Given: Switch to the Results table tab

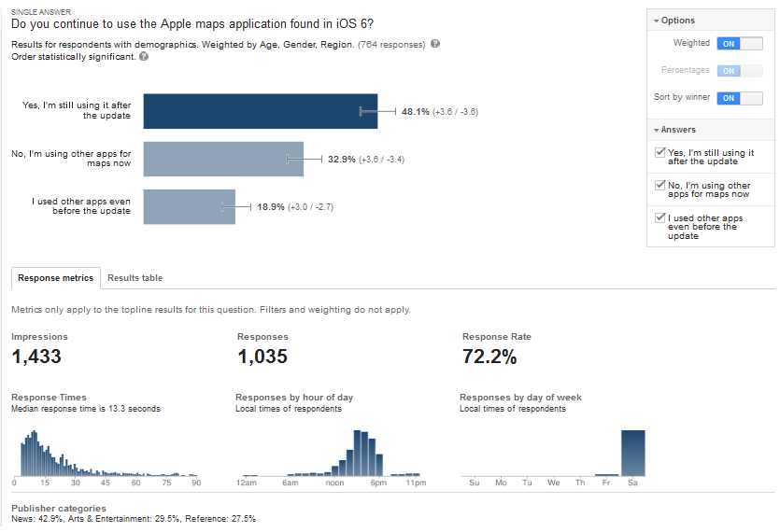Looking at the screenshot, I should click(x=135, y=278).
